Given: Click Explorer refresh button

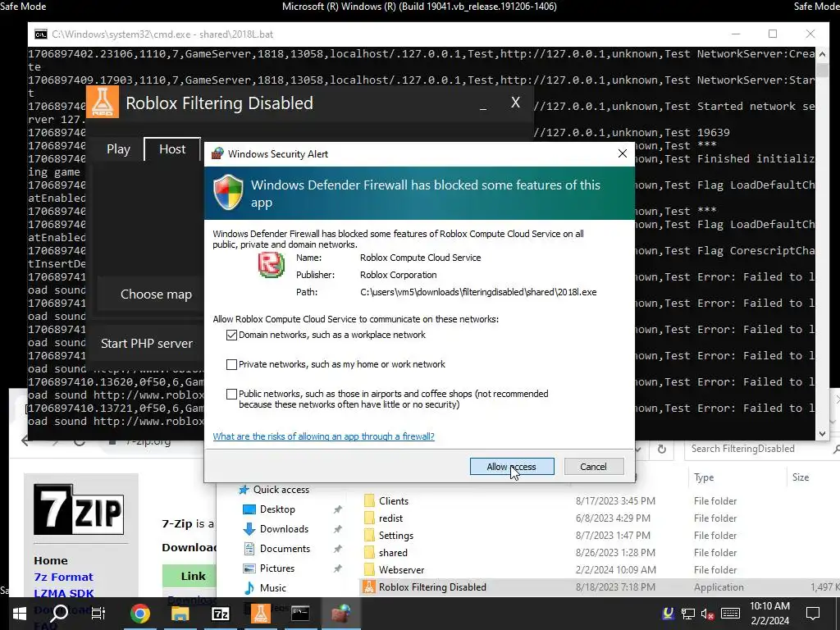Looking at the screenshot, I should point(662,449).
